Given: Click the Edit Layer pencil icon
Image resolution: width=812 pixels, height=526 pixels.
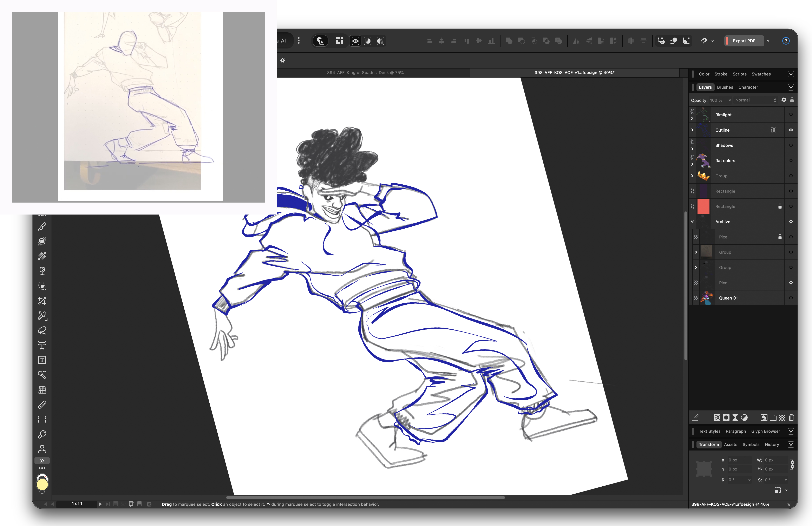Looking at the screenshot, I should tap(695, 417).
